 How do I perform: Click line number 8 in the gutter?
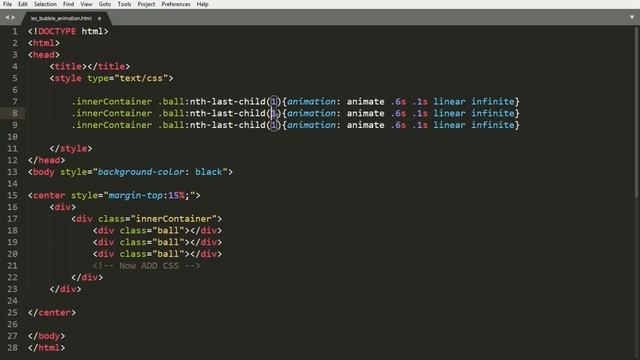coord(15,113)
